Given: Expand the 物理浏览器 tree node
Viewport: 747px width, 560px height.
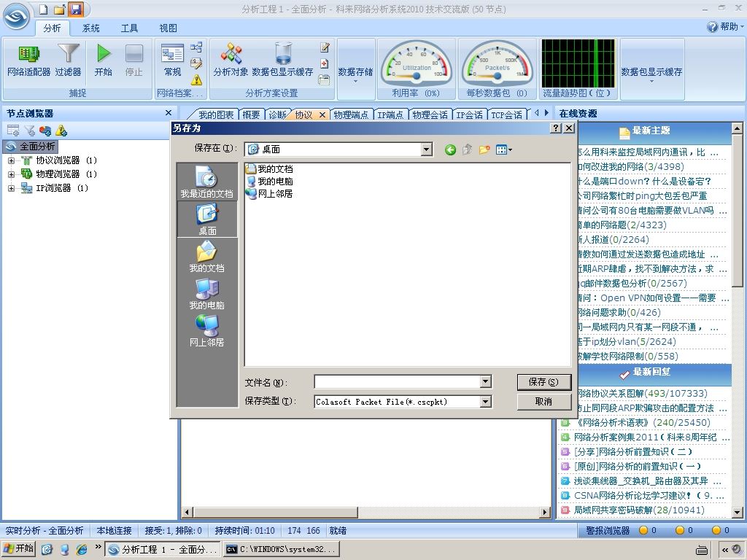Looking at the screenshot, I should coord(11,175).
